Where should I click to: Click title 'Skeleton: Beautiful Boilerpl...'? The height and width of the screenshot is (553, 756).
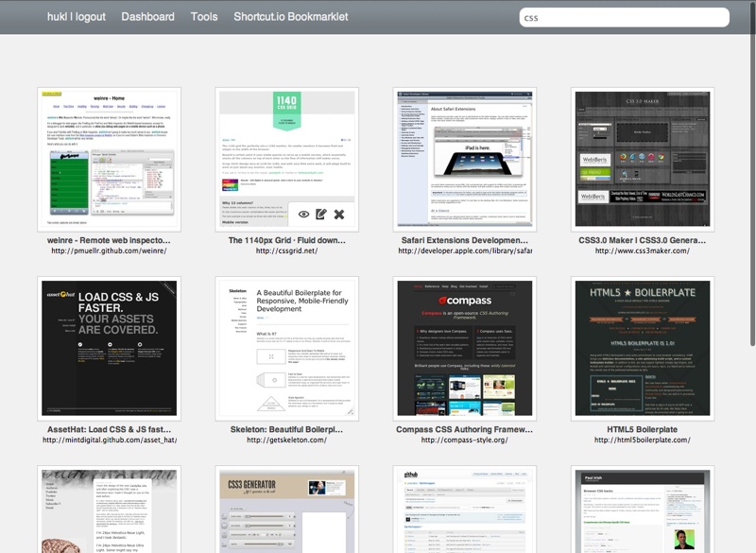(x=287, y=429)
